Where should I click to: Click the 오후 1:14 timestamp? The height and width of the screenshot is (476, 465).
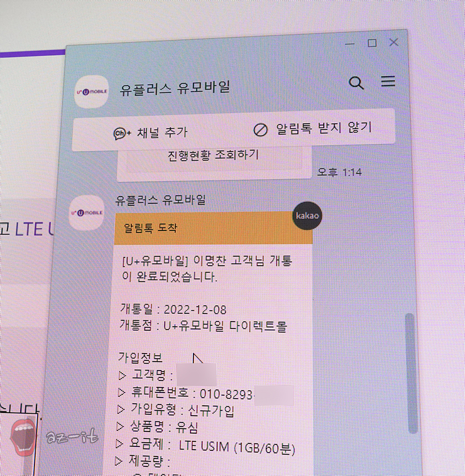coord(339,173)
